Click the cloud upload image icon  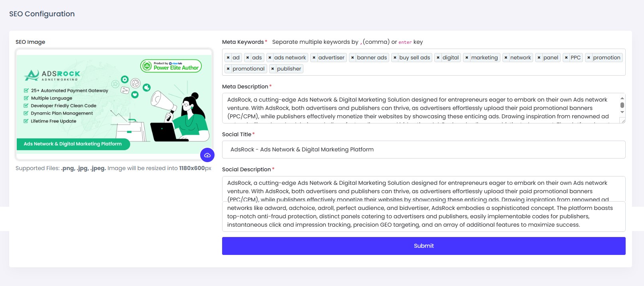tap(207, 155)
